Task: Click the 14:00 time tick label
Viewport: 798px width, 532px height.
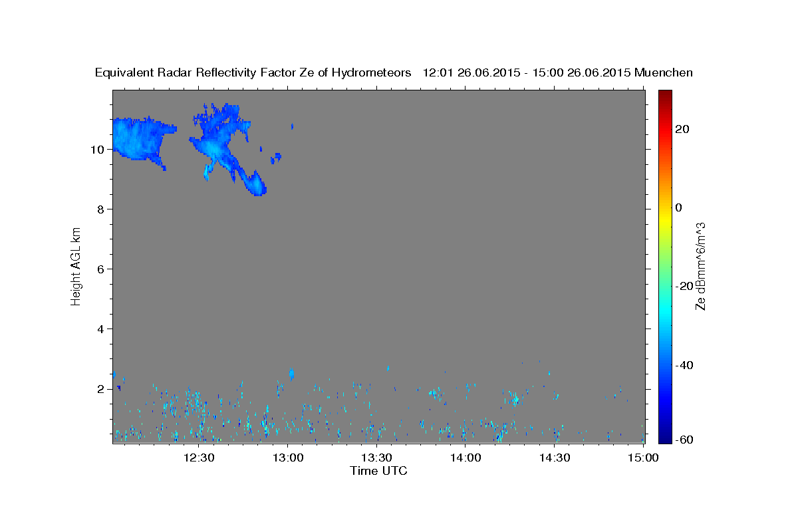Action: click(x=465, y=458)
